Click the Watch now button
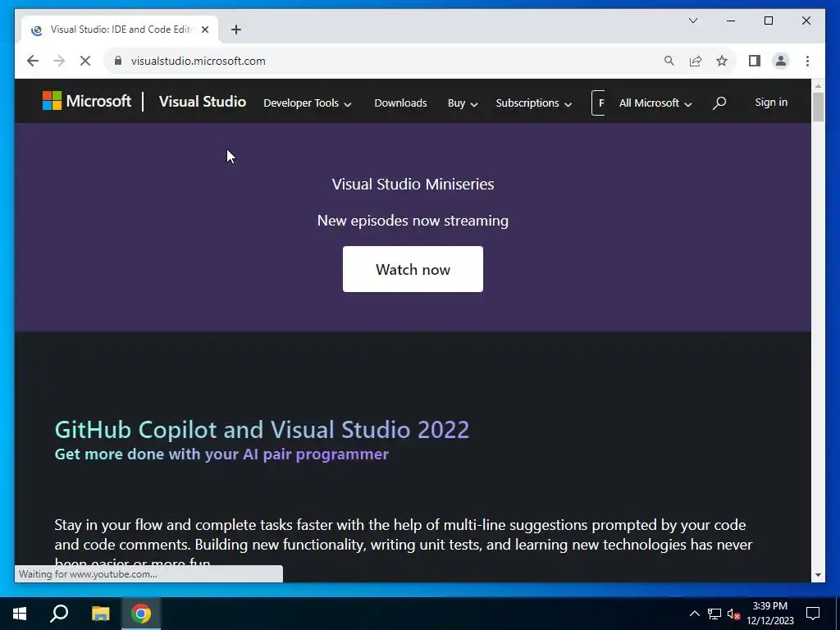Viewport: 840px width, 630px height. 413,269
